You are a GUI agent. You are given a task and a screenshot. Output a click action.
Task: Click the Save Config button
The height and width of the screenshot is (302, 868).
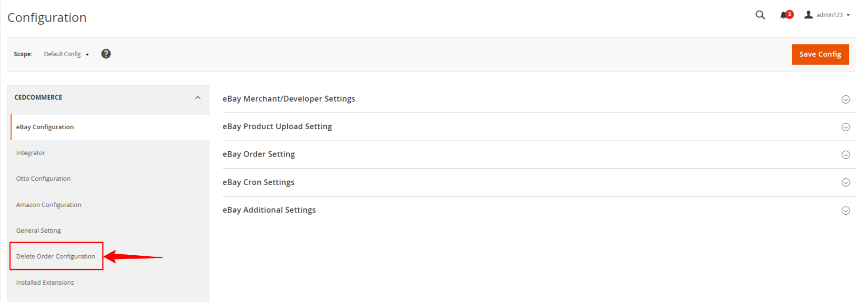click(820, 54)
